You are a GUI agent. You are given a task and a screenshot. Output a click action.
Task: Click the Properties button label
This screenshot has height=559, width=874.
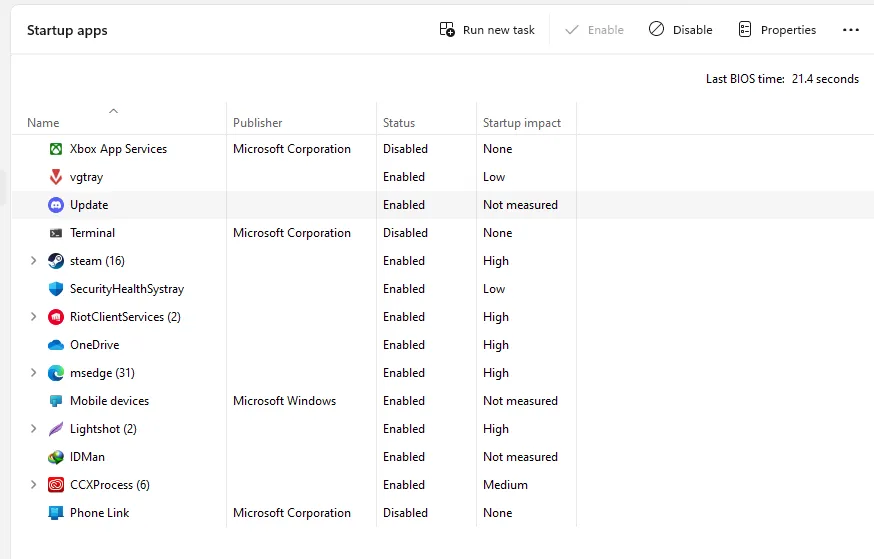click(788, 30)
